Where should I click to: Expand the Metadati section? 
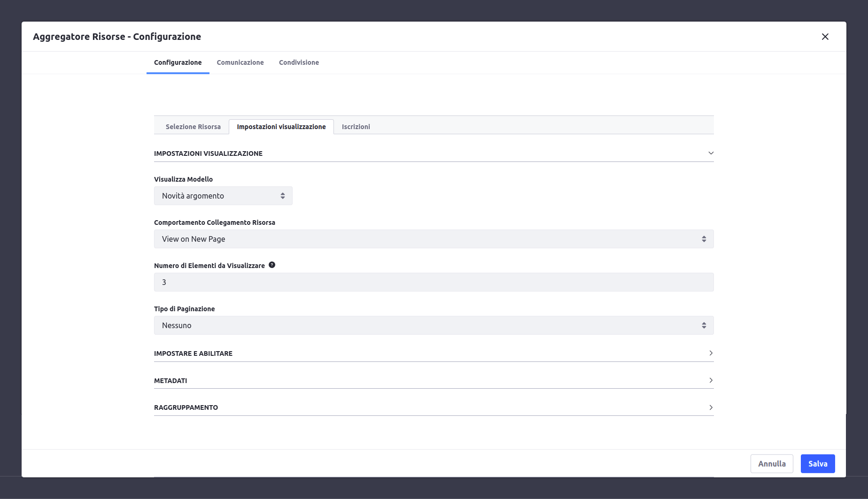coord(711,381)
